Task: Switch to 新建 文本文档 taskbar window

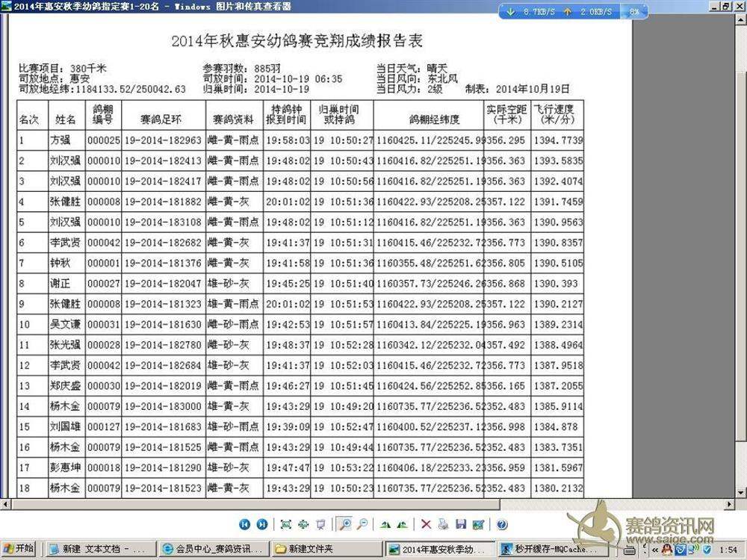Action: coord(102,549)
